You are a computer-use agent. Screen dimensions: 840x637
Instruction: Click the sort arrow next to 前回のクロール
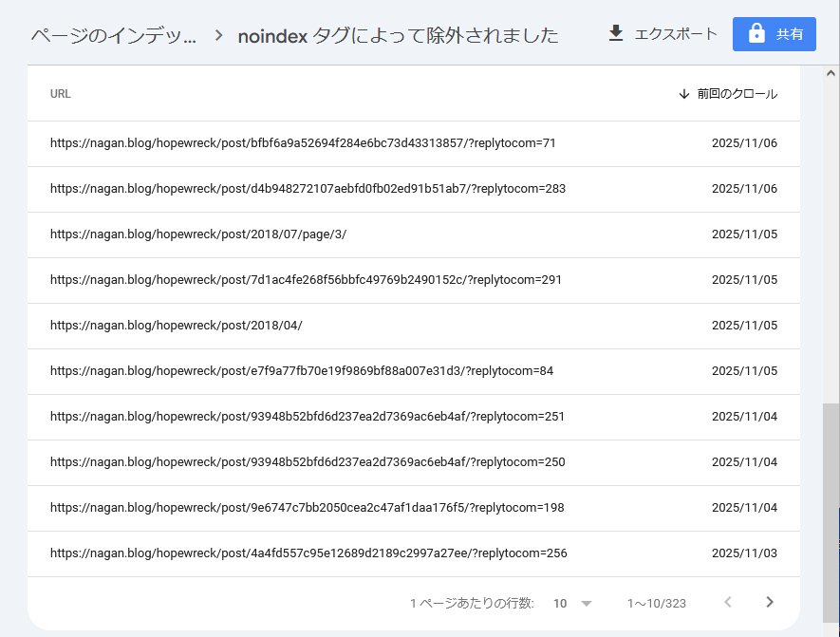[683, 94]
